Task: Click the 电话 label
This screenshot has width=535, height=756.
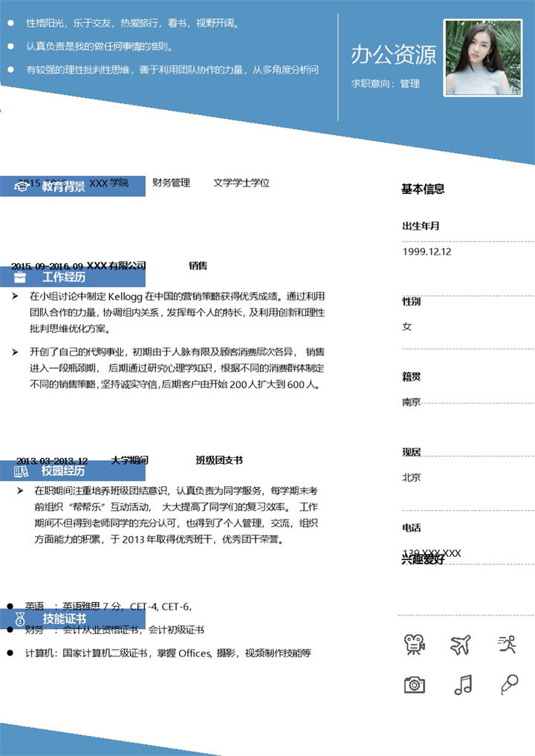Action: pos(411,528)
